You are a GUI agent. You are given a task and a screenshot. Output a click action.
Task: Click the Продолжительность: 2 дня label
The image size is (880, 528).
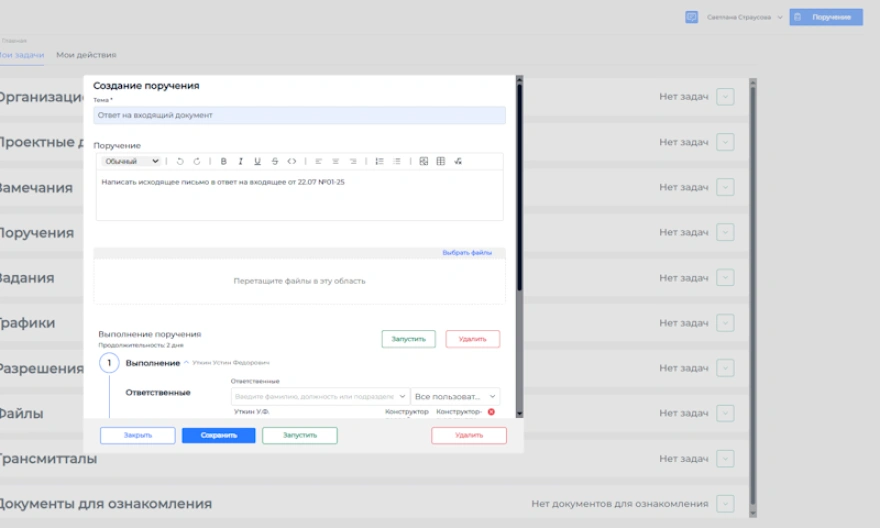tap(141, 346)
